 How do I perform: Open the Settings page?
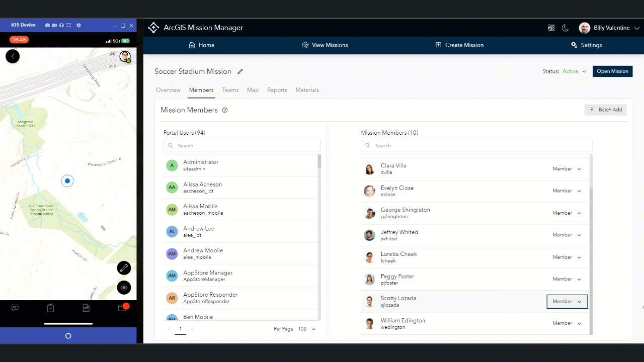586,45
